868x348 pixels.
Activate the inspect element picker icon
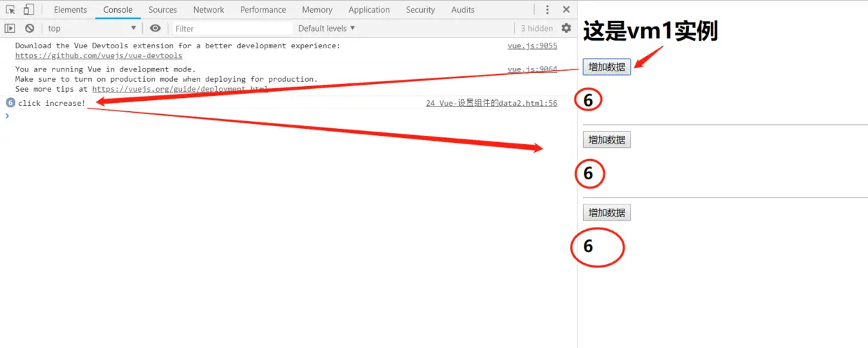pyautogui.click(x=10, y=10)
